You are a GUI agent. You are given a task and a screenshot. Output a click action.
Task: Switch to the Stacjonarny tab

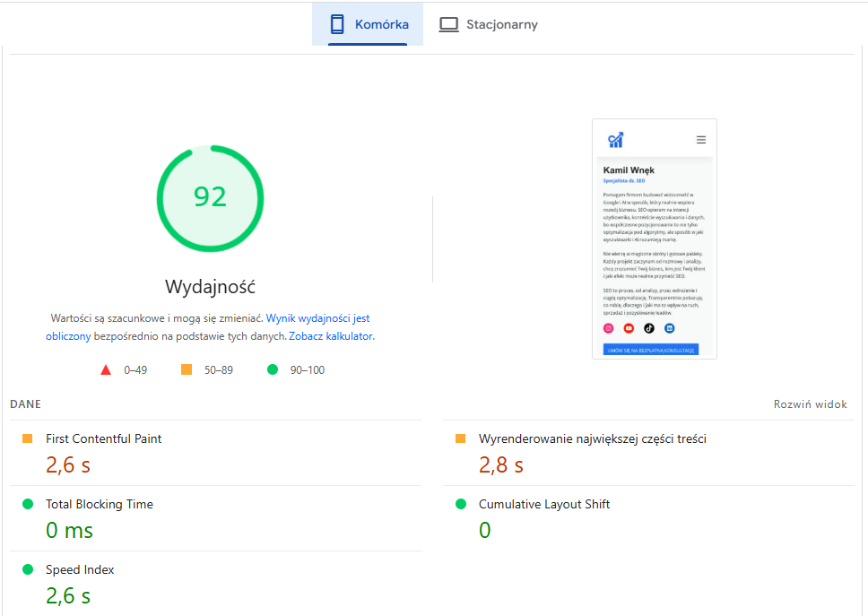coord(489,24)
